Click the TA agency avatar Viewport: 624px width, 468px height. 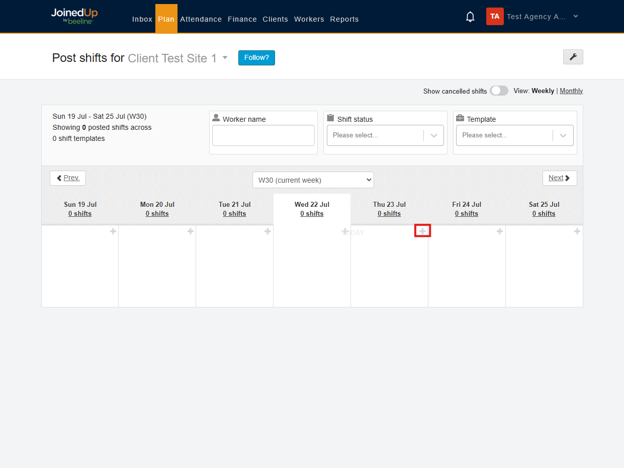point(495,16)
